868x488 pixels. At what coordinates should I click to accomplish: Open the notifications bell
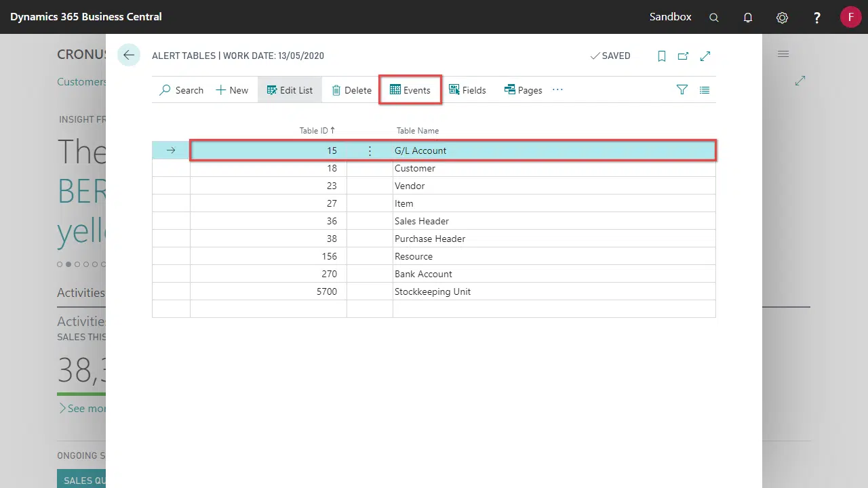click(748, 18)
